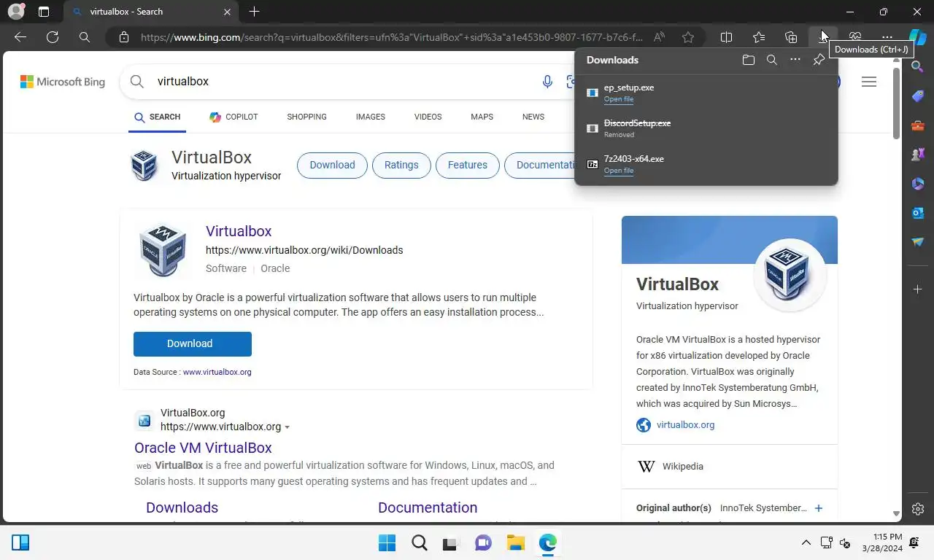Image resolution: width=934 pixels, height=560 pixels.
Task: Open file link under ep_setup.exe
Action: [x=619, y=99]
